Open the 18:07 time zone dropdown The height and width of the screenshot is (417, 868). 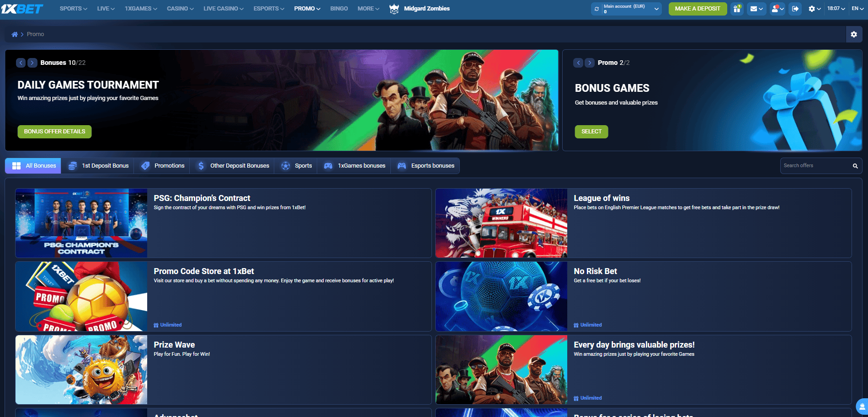(836, 9)
